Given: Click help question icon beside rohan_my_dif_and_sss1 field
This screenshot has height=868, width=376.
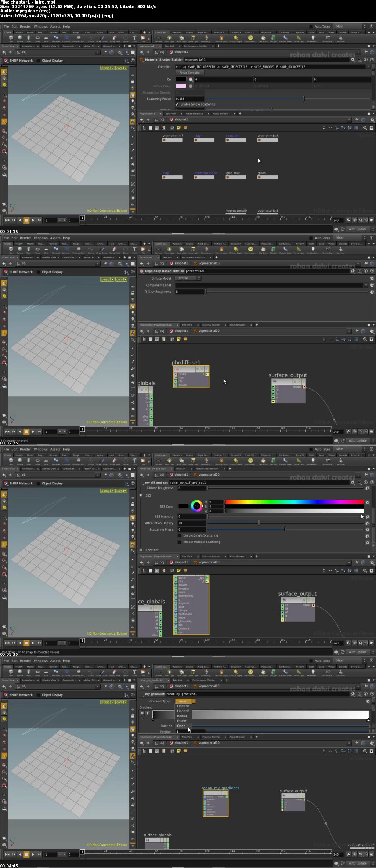Looking at the screenshot, I should coord(372,483).
